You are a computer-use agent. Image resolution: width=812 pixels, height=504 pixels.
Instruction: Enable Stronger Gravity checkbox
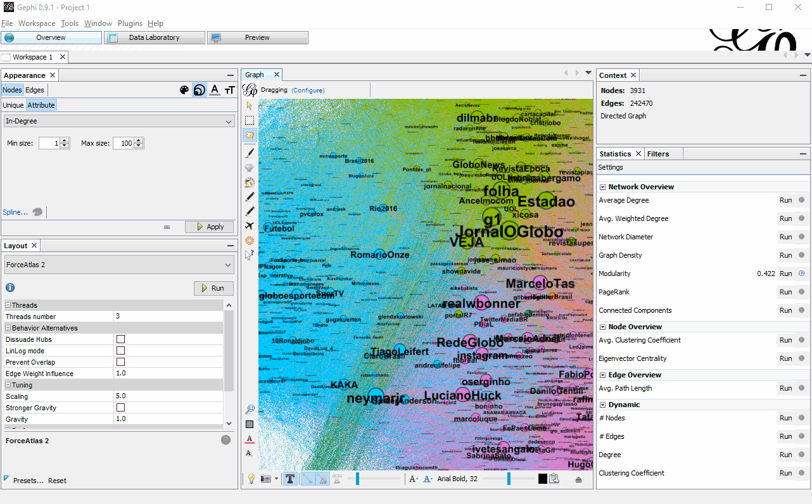[120, 408]
